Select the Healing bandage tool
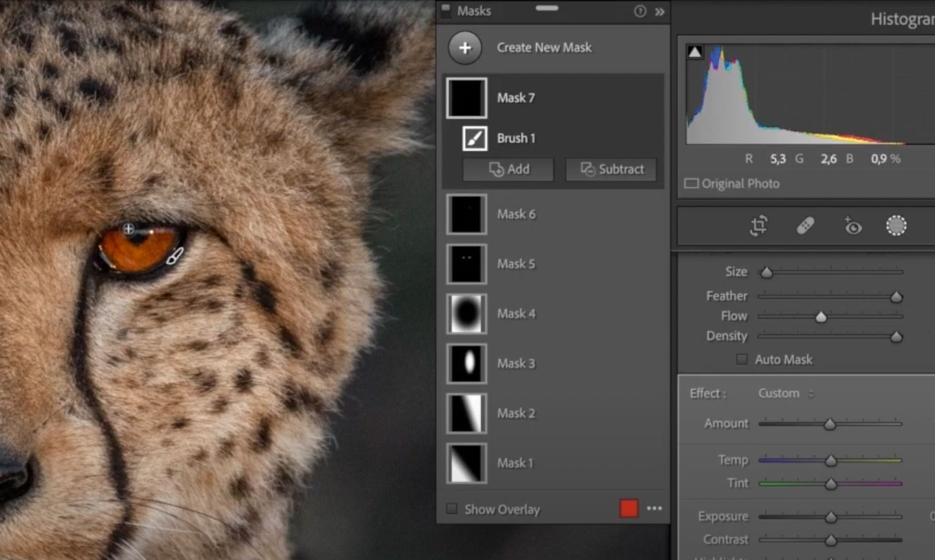The width and height of the screenshot is (935, 560). [x=805, y=226]
